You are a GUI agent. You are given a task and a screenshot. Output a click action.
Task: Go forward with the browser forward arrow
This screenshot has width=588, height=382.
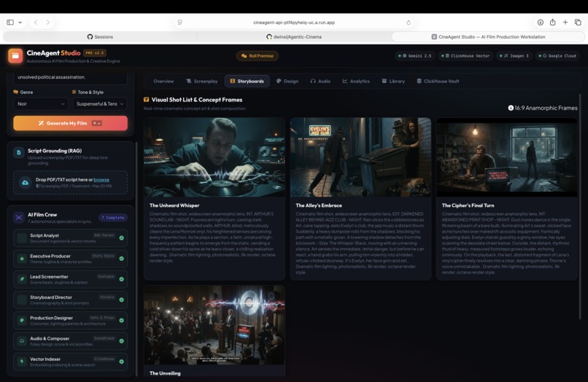[47, 23]
